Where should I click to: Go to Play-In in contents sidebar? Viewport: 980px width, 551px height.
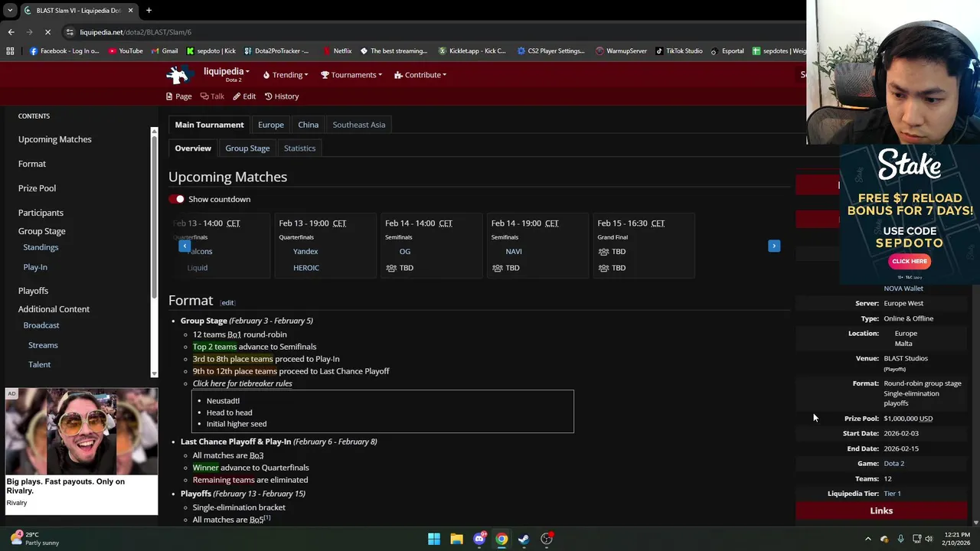click(x=35, y=267)
